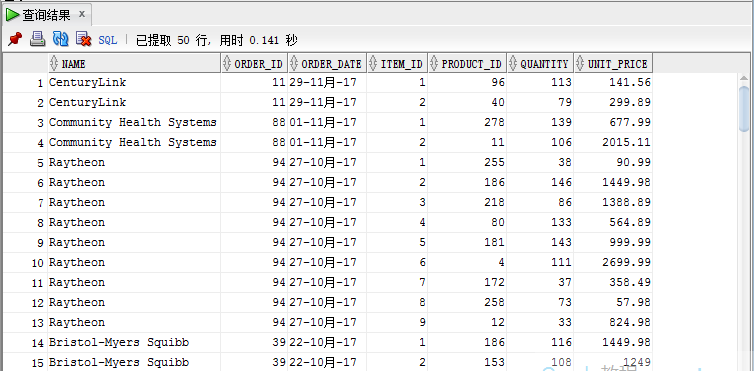Screen dimensions: 754x371
Task: Click the unit price cell 2699.99
Action: 613,262
